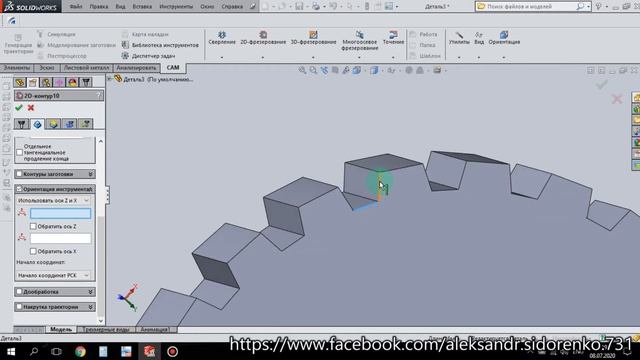Toggle the Ориентация инструмента checkbox
This screenshot has height=360, width=640.
[19, 189]
